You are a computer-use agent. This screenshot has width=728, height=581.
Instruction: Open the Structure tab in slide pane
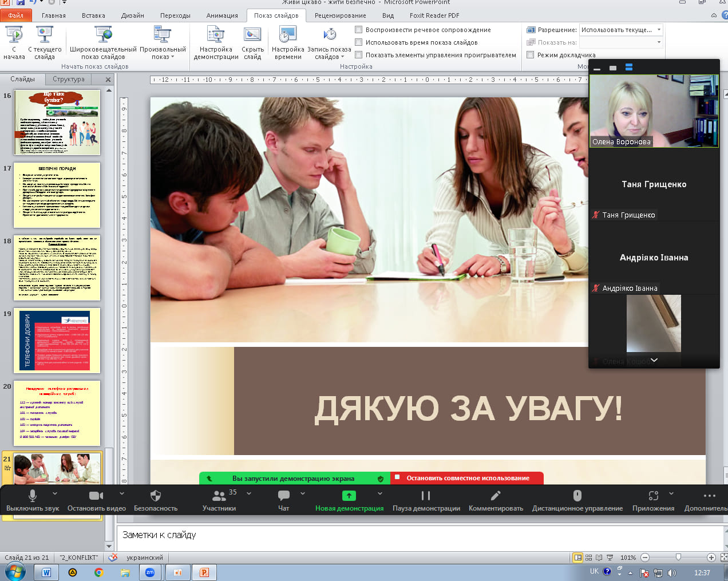click(x=69, y=79)
